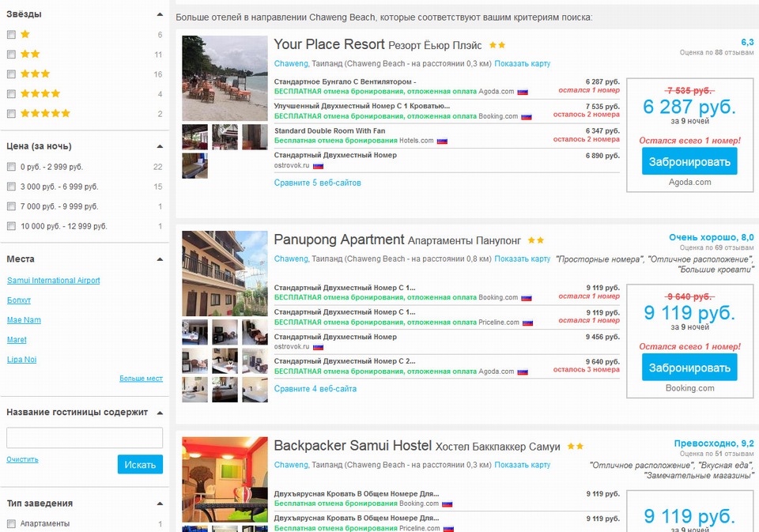Open the Mae Nam place link
The width and height of the screenshot is (759, 532).
[x=24, y=320]
